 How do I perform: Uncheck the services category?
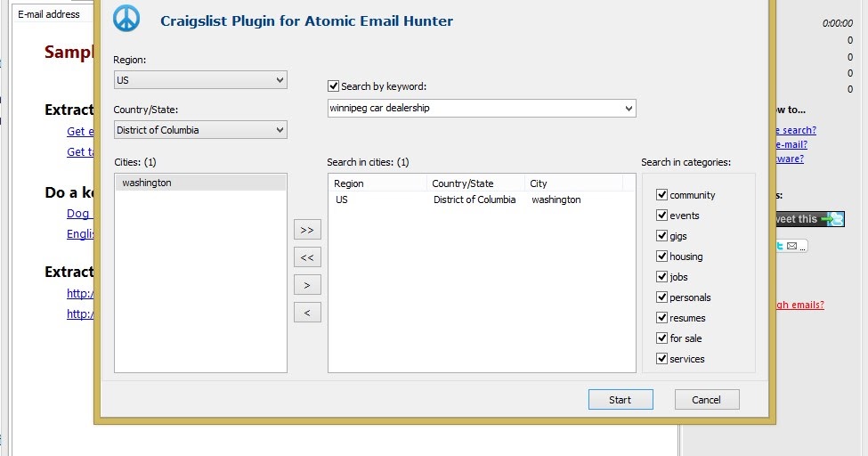pyautogui.click(x=661, y=359)
